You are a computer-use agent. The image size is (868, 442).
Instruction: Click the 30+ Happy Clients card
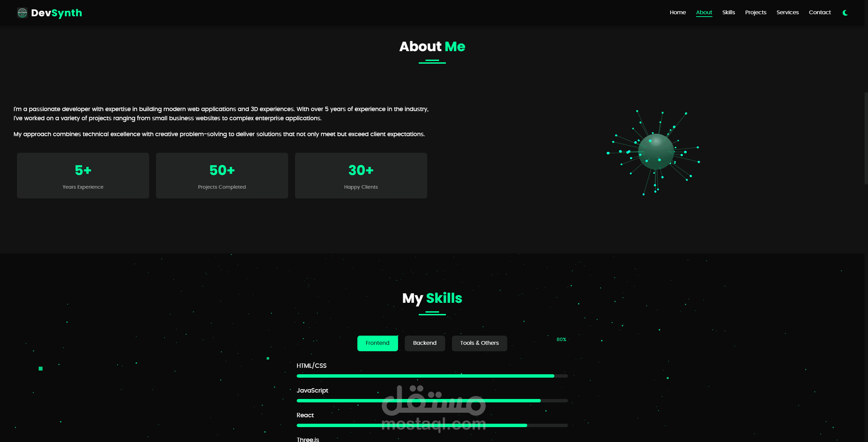click(x=361, y=175)
